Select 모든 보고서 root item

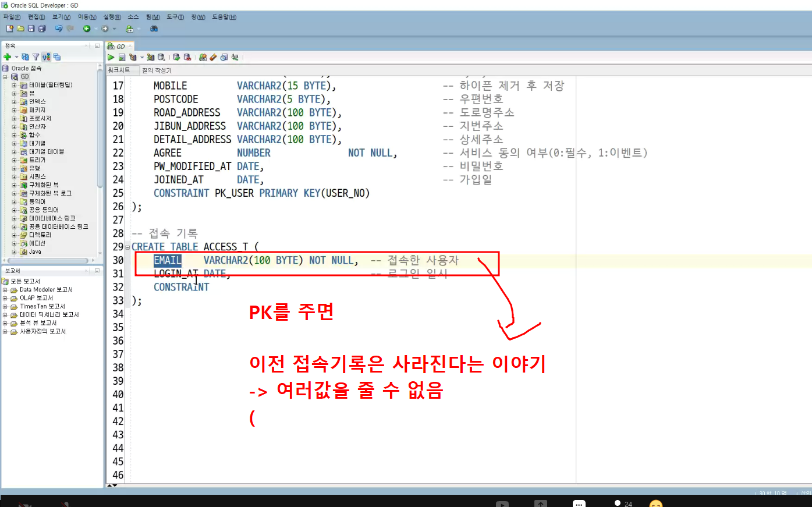click(25, 281)
